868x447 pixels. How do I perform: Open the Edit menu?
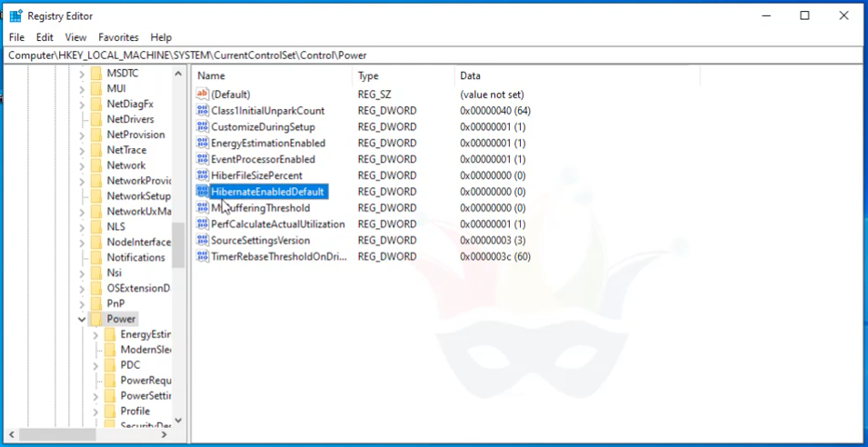(45, 37)
